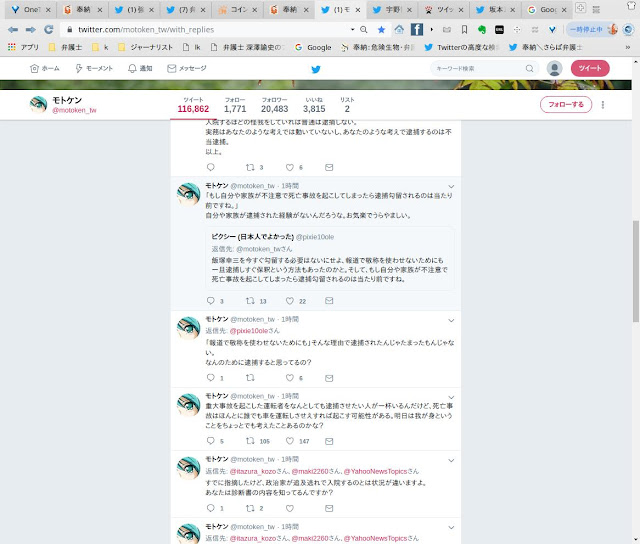Open the いいね tab showing 3,815
This screenshot has width=640, height=544.
(314, 105)
